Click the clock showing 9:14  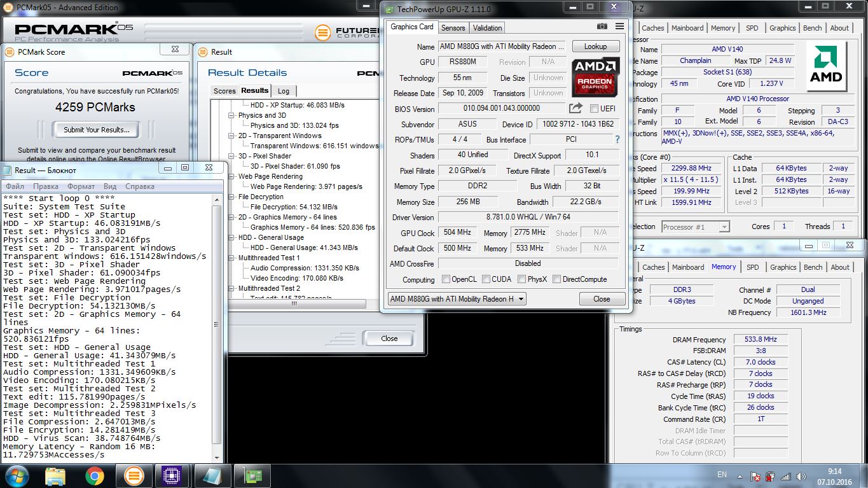click(835, 471)
